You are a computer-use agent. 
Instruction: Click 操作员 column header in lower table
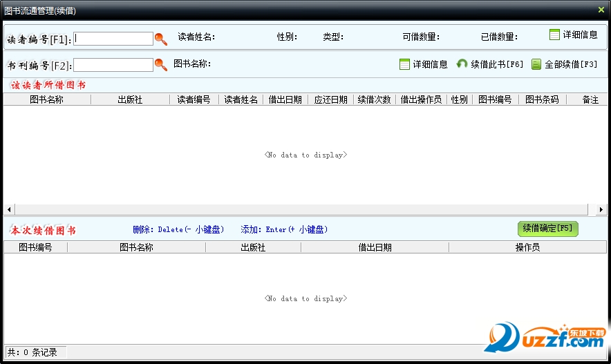527,247
